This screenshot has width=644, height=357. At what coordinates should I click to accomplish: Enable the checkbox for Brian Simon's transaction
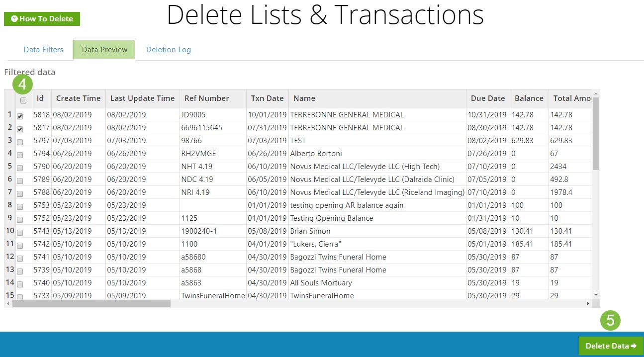click(20, 232)
